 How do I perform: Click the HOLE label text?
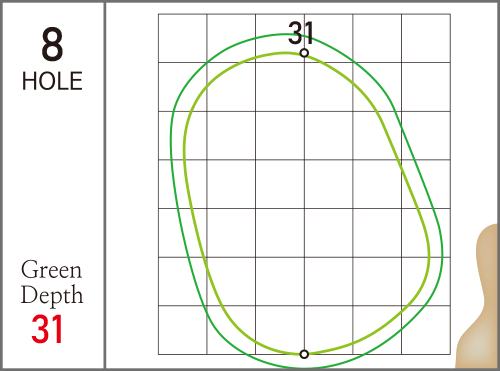point(52,81)
